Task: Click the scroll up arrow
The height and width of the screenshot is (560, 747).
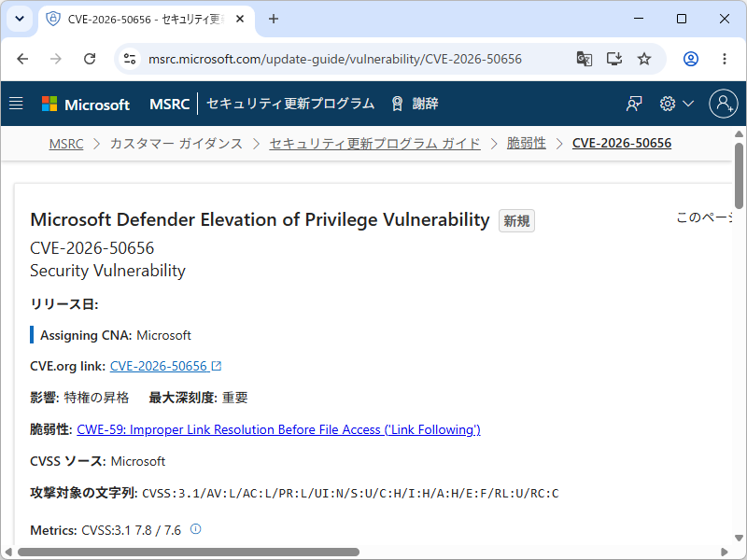Action: 739,133
